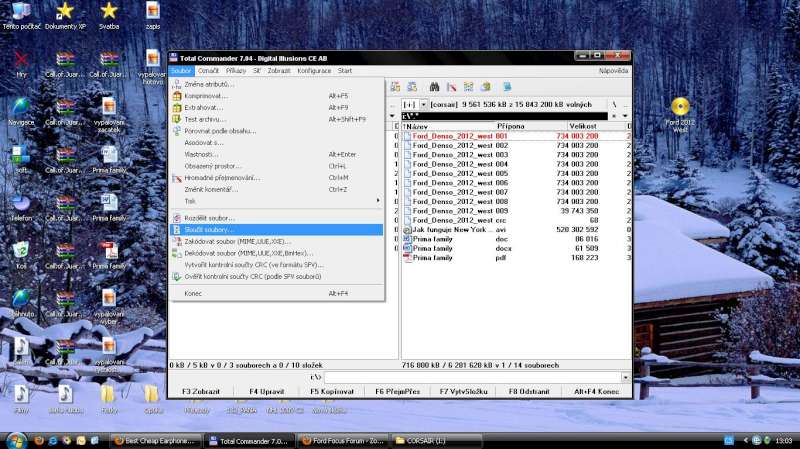Expand the command line history dropdown
Image resolution: width=800 pixels, height=449 pixels.
click(x=626, y=377)
